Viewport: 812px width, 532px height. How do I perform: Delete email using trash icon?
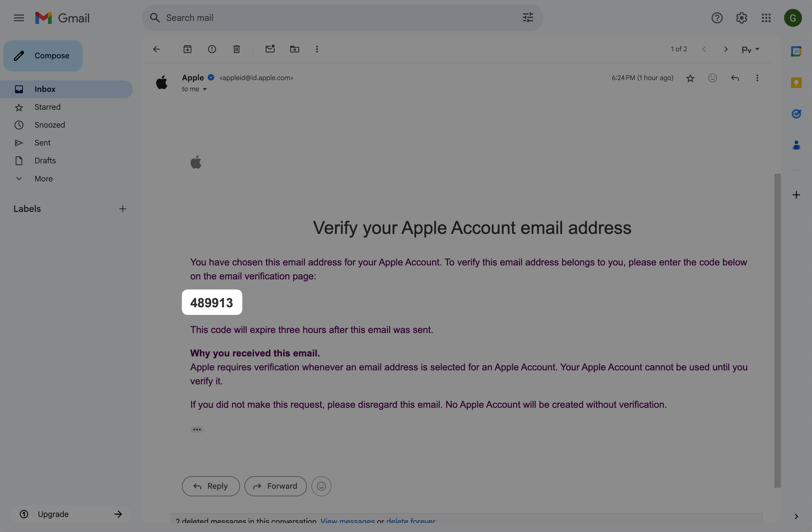(x=236, y=49)
